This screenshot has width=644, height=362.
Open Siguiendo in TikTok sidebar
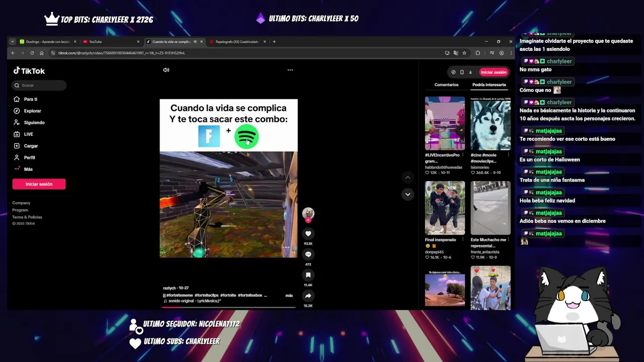click(x=34, y=122)
